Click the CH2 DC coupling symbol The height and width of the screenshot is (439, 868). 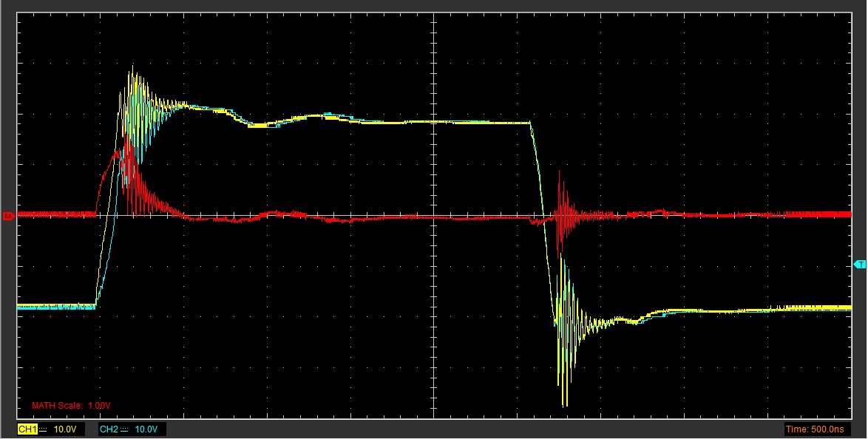pos(124,429)
